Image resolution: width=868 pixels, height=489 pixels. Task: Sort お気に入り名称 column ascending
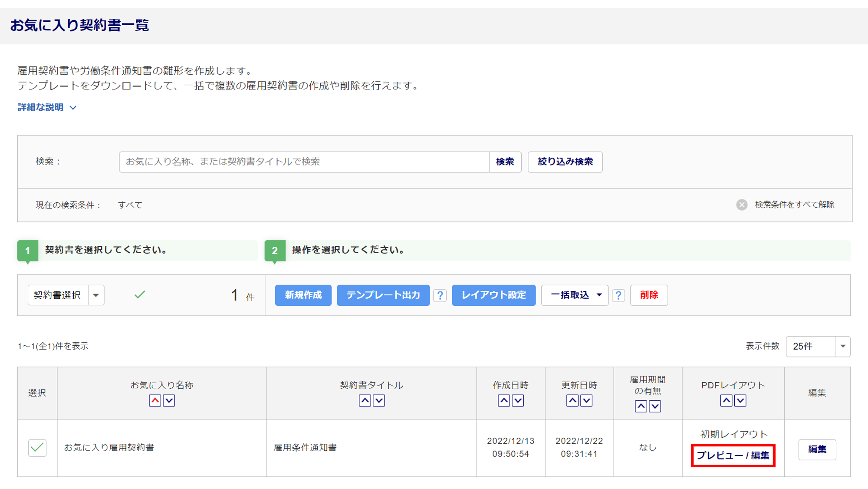point(155,400)
